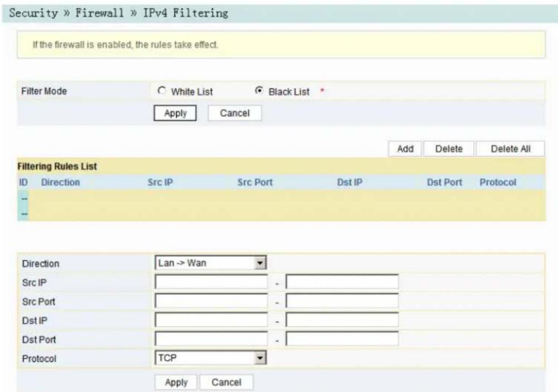The image size is (558, 392).
Task: Click the Direction column header
Action: pos(61,182)
